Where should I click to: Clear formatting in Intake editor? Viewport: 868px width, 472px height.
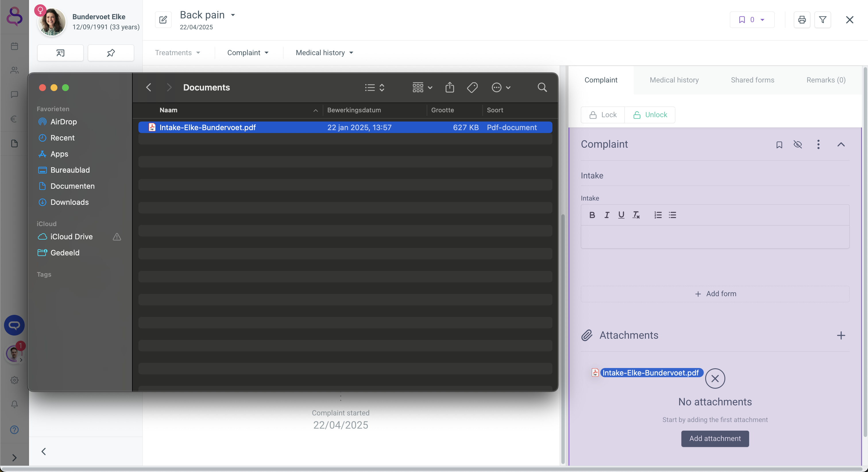[x=636, y=215]
